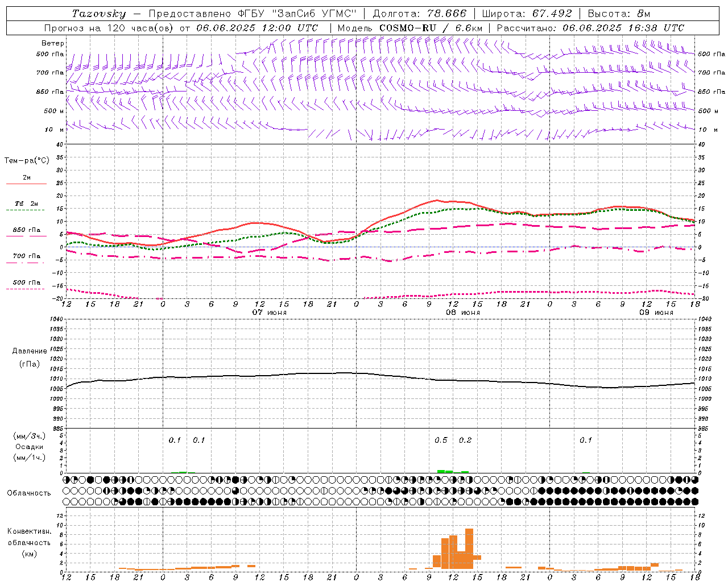Click the "09 июня" date label
The image size is (728, 582).
[x=656, y=313]
